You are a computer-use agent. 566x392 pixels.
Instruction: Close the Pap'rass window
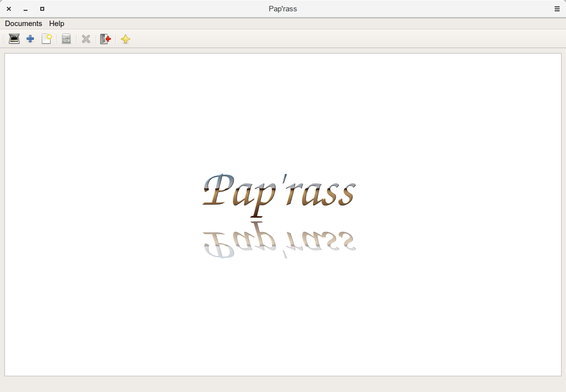(x=9, y=9)
